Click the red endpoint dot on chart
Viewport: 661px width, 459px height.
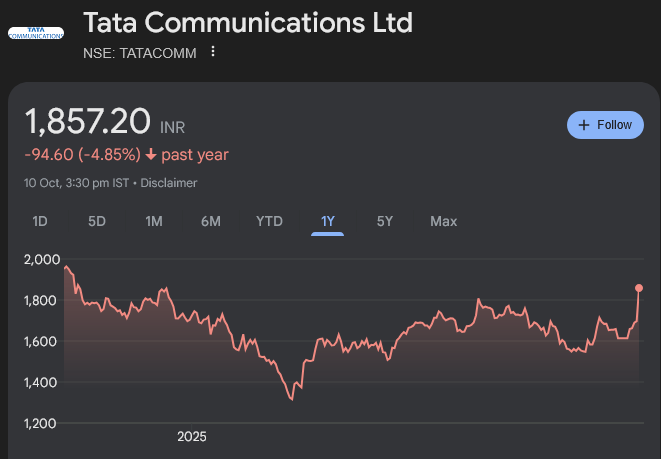(639, 288)
